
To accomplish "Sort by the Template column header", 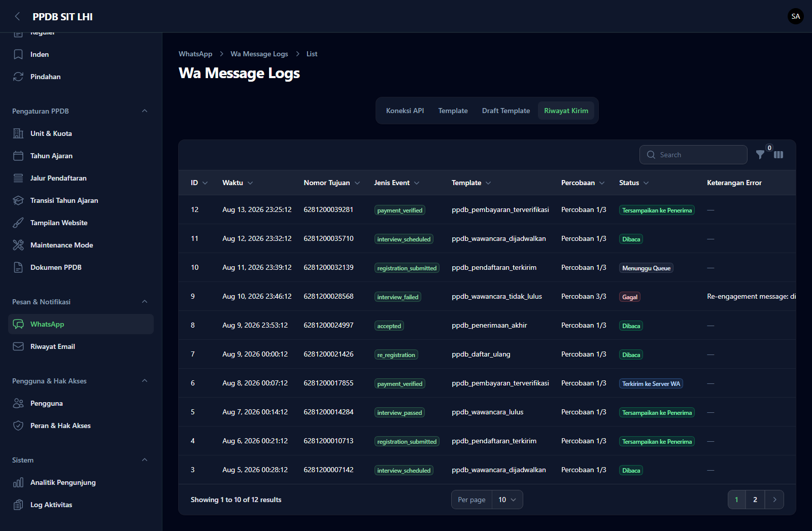I will pos(471,183).
